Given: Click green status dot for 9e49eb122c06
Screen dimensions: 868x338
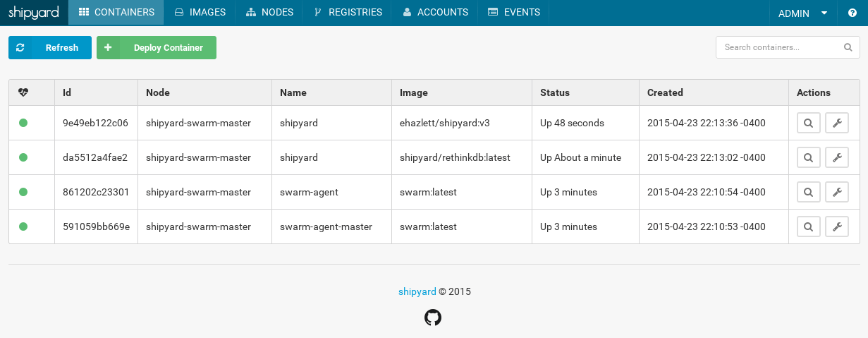Looking at the screenshot, I should click(x=23, y=123).
